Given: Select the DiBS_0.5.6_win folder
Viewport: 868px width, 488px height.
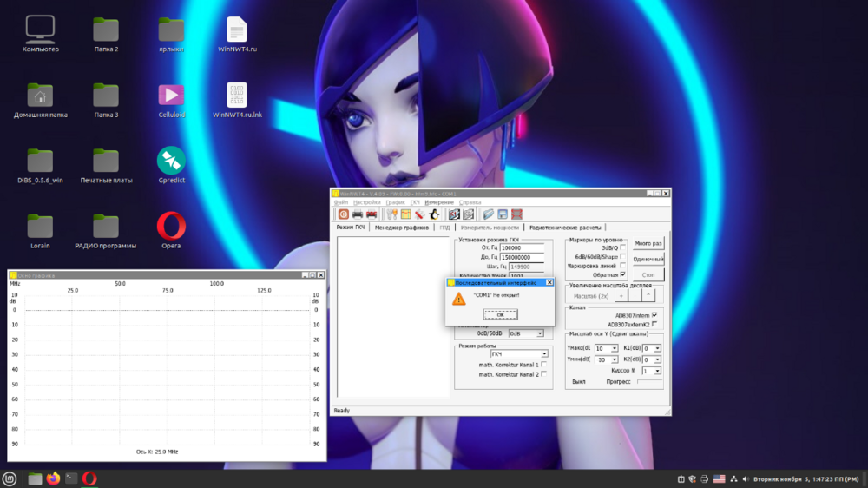Looking at the screenshot, I should pos(41,165).
